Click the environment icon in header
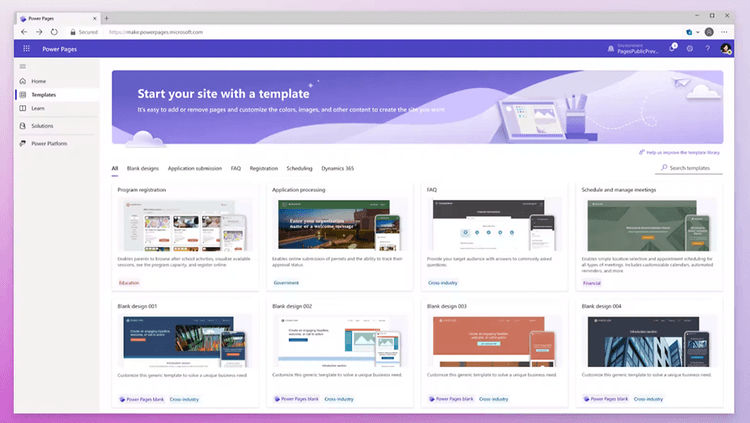Viewport: 750px width, 423px height. point(611,48)
